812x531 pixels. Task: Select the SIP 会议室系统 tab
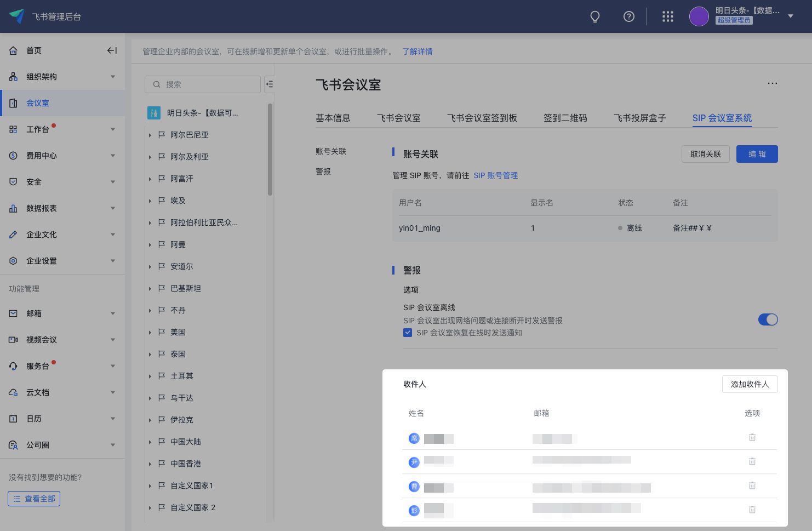coord(722,118)
